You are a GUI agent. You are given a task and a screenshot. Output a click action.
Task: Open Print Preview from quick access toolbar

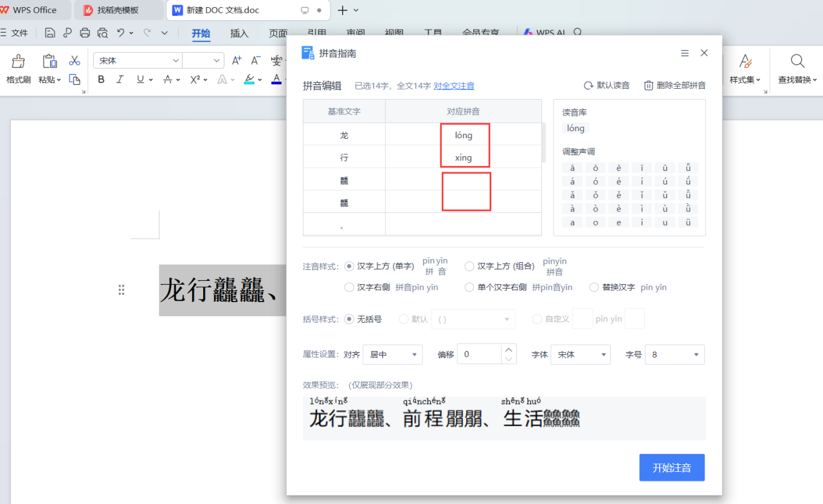102,33
